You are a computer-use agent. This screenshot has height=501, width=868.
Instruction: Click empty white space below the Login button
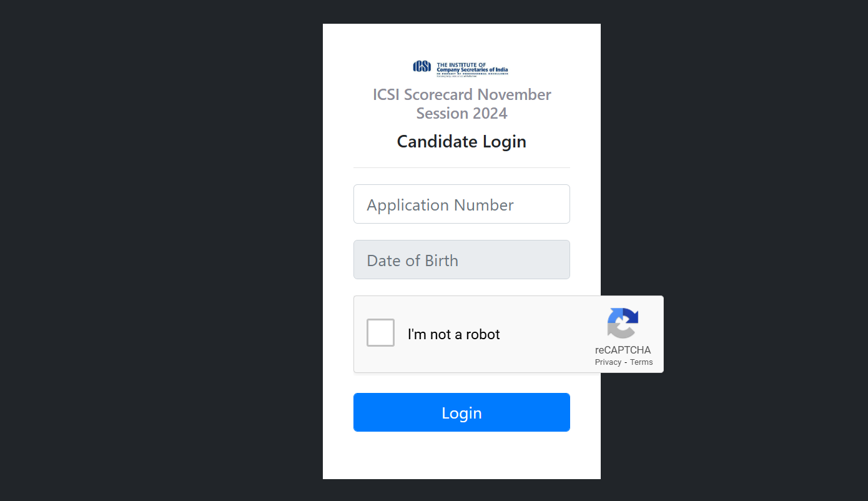[x=461, y=456]
